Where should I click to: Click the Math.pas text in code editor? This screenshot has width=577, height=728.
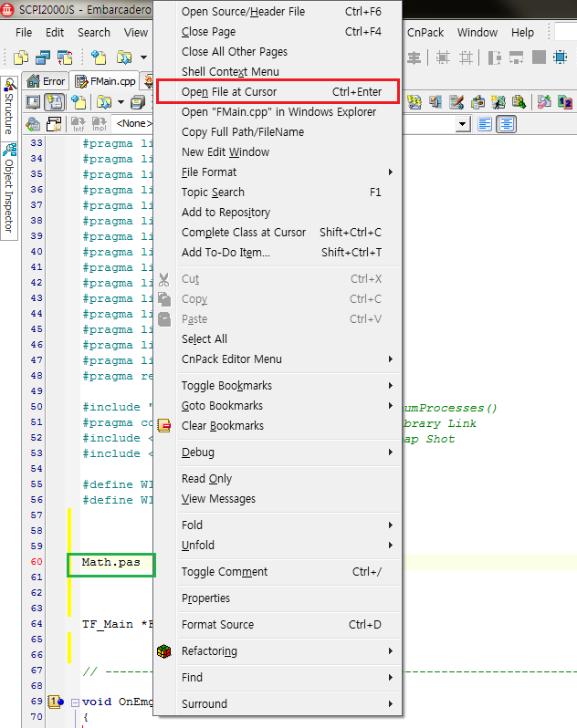click(x=111, y=562)
